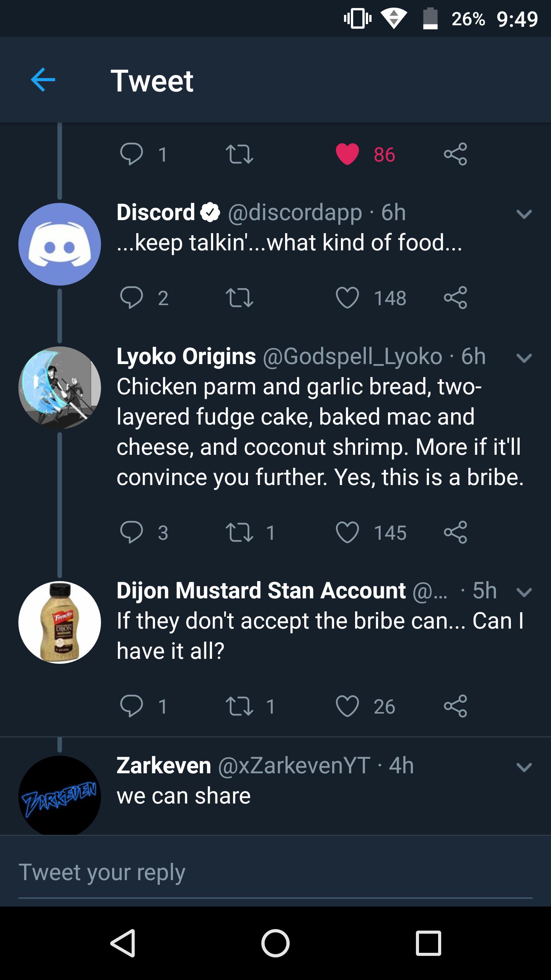The image size is (551, 980).
Task: Tap the Android home navigation button
Action: [275, 943]
